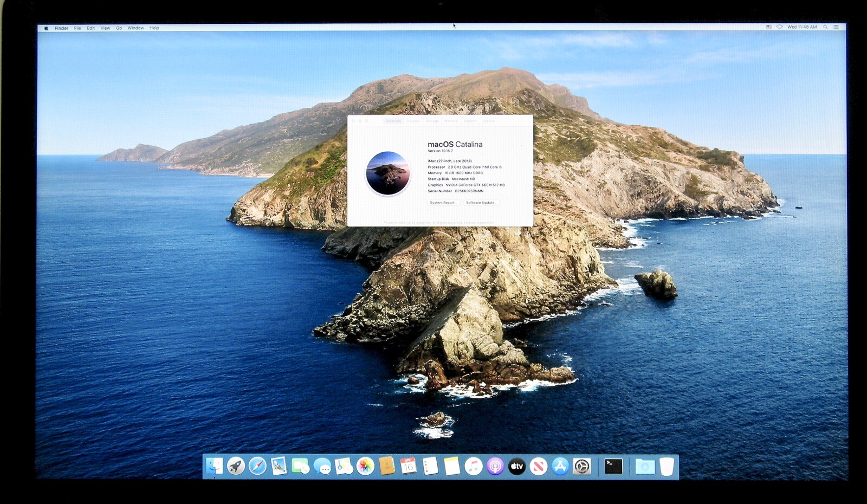Click the iMac (27-inch, Late 2012) text
Screen dimensions: 867x504
(449, 161)
